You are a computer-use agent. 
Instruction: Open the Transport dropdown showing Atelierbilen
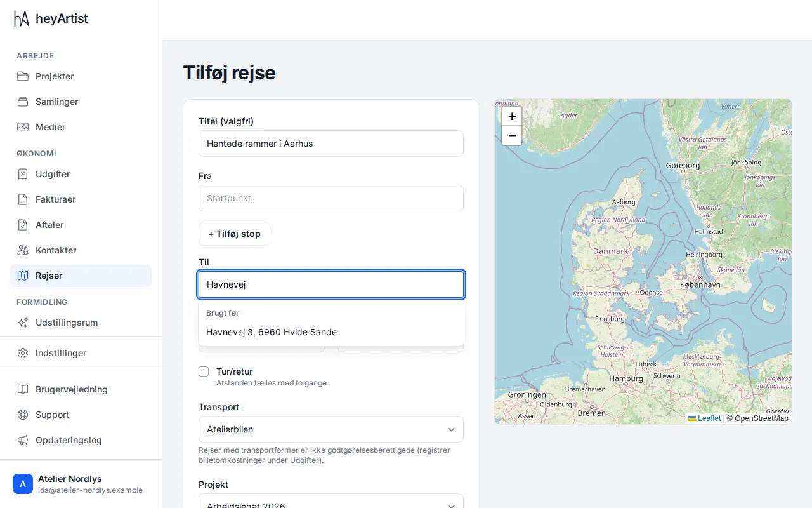(331, 429)
